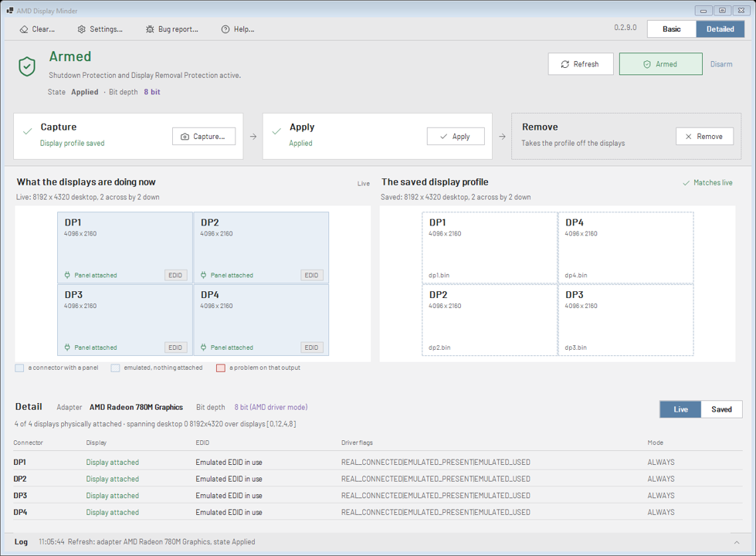Switch to Basic view mode
Screen dimensions: 756x556
tap(672, 29)
